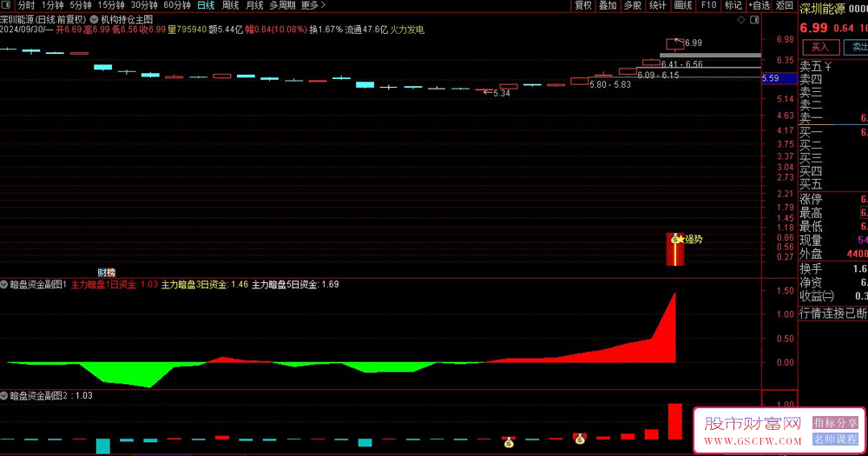Viewport: 868px width, 456px height.
Task: Select the 60分钟 period tab
Action: coord(177,5)
